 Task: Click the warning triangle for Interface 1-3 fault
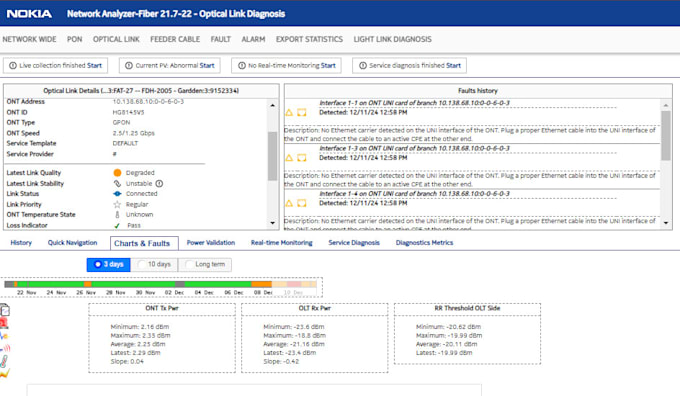click(289, 158)
